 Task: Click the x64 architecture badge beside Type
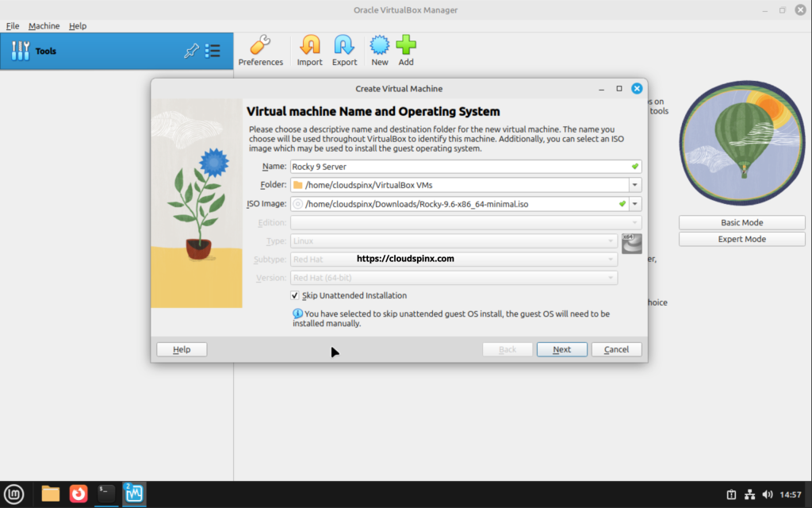pos(631,243)
